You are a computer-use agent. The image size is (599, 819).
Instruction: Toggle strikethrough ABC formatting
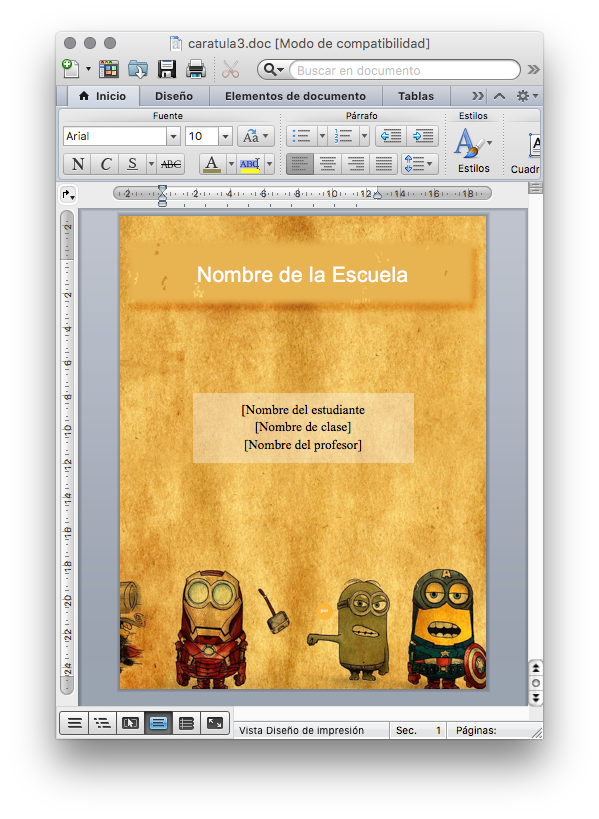(171, 164)
